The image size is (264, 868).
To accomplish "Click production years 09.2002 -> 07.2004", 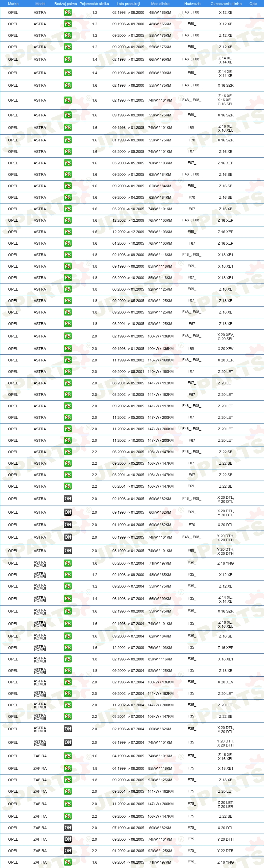I will click(x=128, y=694).
